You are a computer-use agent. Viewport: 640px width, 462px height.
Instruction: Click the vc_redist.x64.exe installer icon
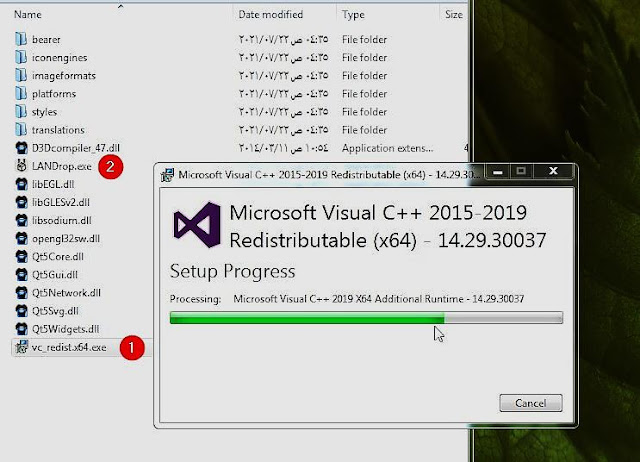[21, 347]
